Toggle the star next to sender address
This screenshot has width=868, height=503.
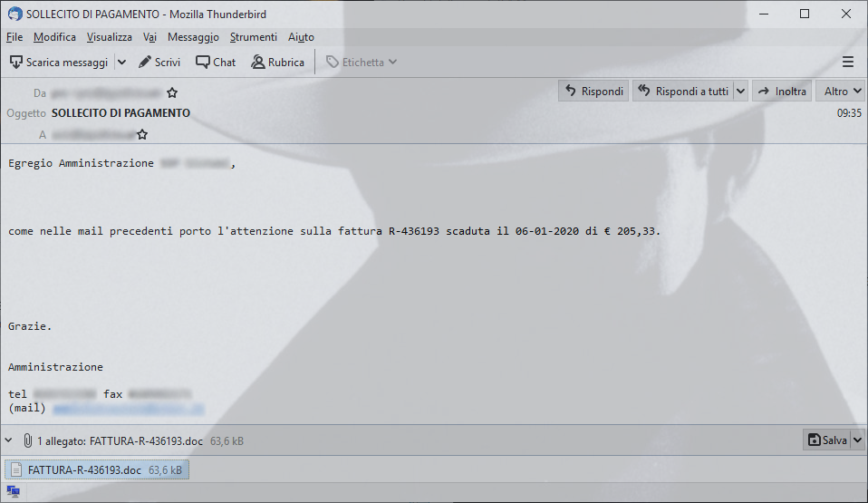click(172, 92)
